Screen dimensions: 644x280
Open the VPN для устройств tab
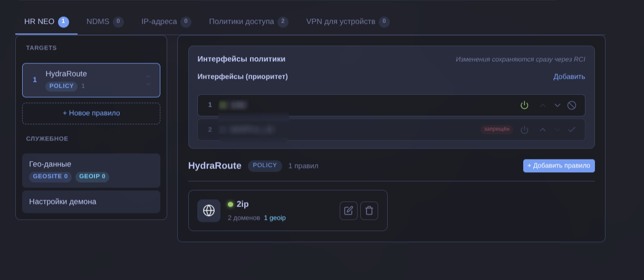[348, 22]
